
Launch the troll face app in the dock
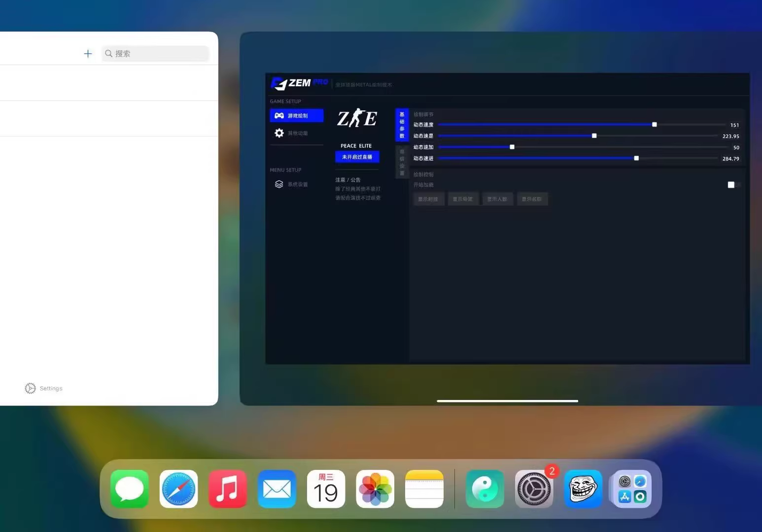pos(583,489)
